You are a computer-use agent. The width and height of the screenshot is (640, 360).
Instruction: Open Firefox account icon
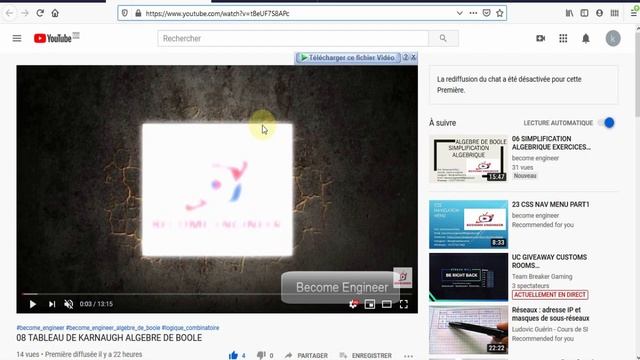[x=599, y=13]
